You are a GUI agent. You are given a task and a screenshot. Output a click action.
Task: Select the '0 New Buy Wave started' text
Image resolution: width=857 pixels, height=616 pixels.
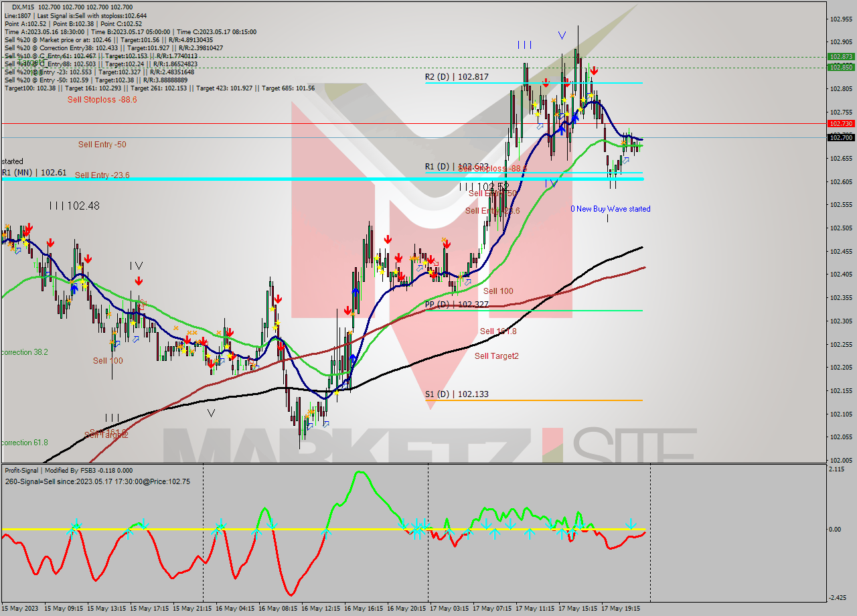pyautogui.click(x=610, y=209)
